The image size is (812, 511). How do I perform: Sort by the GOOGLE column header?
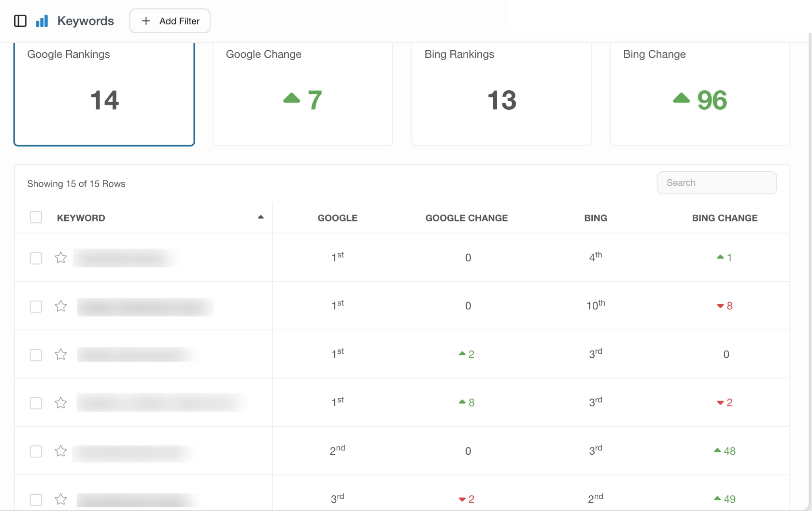coord(337,218)
